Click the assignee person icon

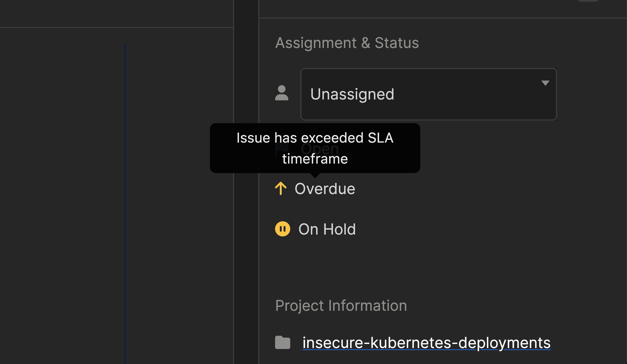click(x=281, y=93)
